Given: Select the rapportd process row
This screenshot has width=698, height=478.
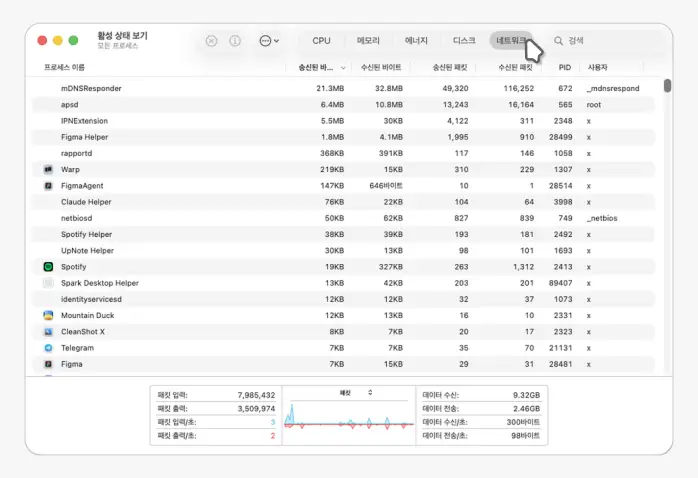Looking at the screenshot, I should point(343,154).
